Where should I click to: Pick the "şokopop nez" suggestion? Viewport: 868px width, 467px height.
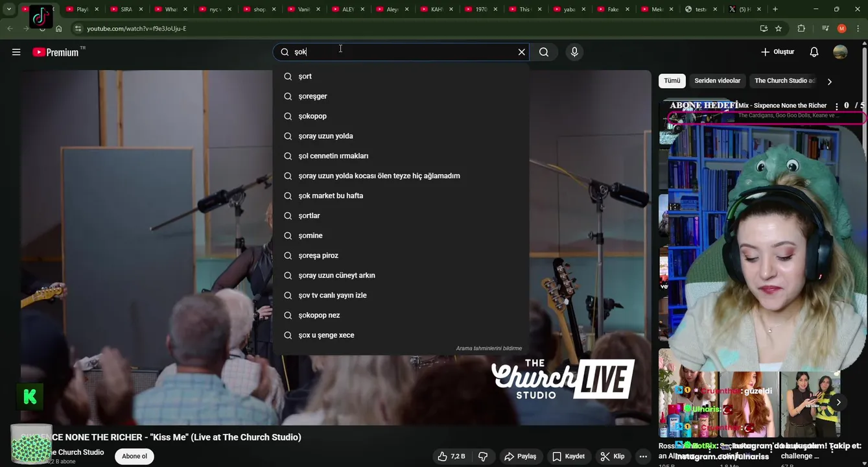tap(401, 315)
